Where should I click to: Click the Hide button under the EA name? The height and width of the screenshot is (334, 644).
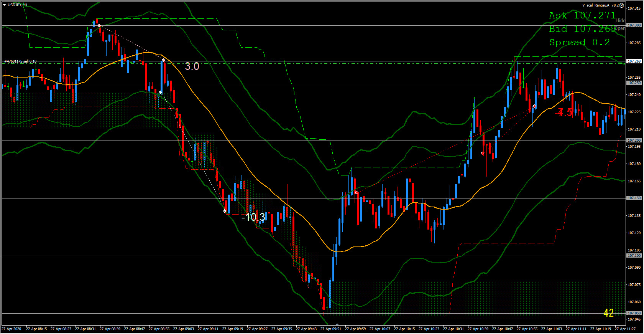point(620,20)
